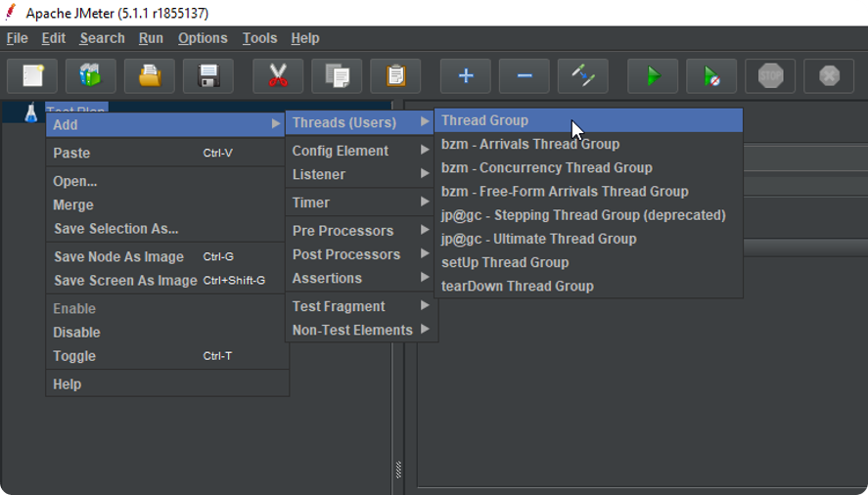Image resolution: width=868 pixels, height=495 pixels.
Task: Click the greyed Stop sign icon
Action: click(770, 76)
